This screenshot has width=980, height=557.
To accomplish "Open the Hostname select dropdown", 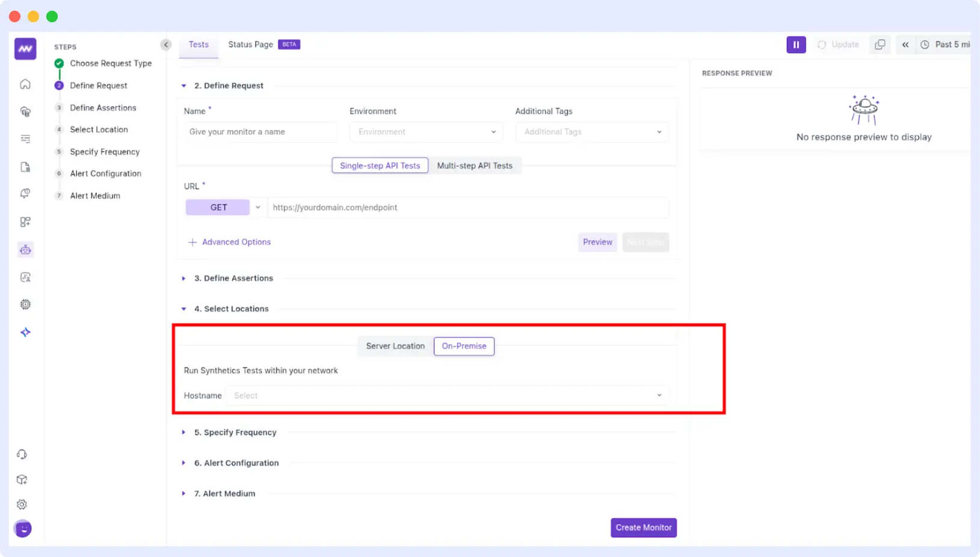I will pos(447,395).
